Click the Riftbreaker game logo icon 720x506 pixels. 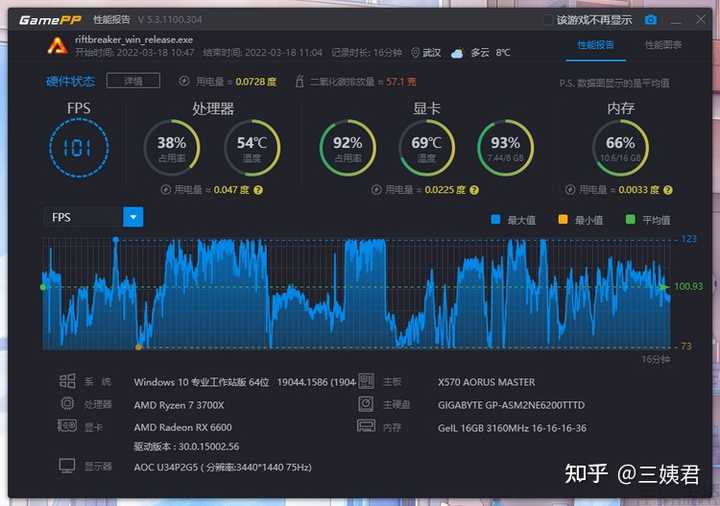[x=58, y=46]
